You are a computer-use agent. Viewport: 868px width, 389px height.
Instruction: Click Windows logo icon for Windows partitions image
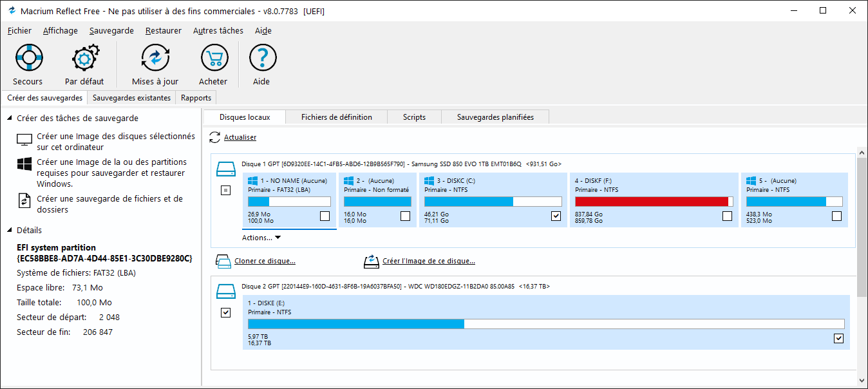(24, 164)
